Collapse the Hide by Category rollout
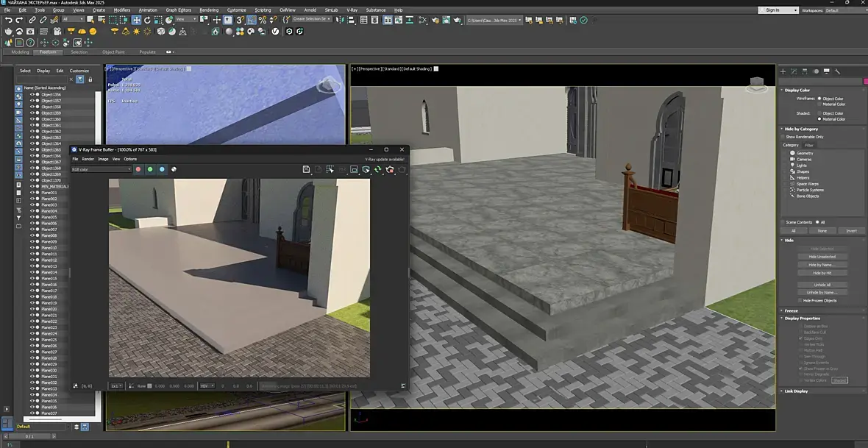Viewport: 868px width, 448px height. pos(801,129)
